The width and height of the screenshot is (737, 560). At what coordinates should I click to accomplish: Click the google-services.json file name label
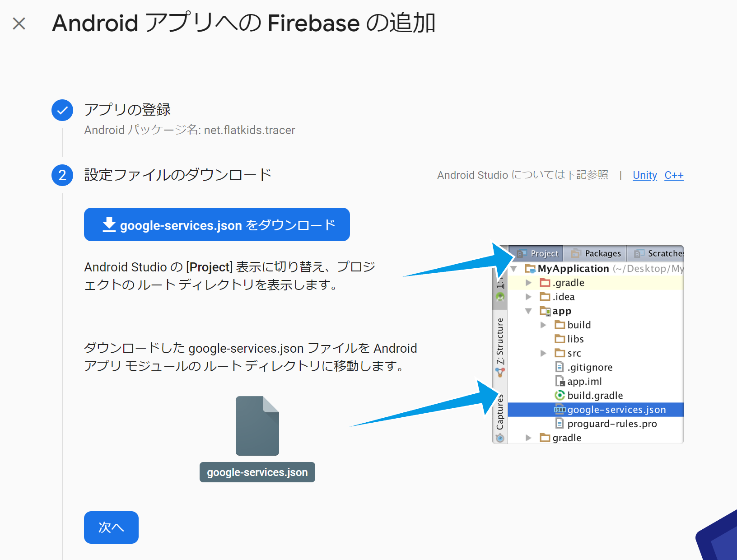pyautogui.click(x=257, y=472)
